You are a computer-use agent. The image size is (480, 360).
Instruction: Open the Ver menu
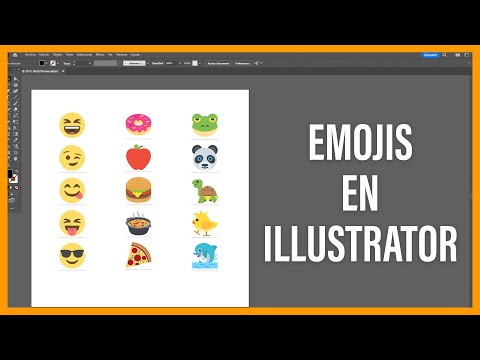click(110, 55)
